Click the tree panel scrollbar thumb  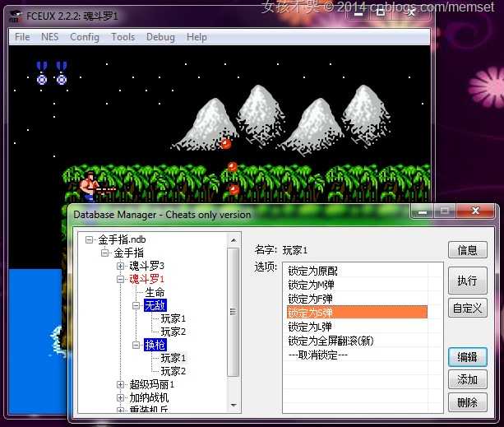coord(234,312)
